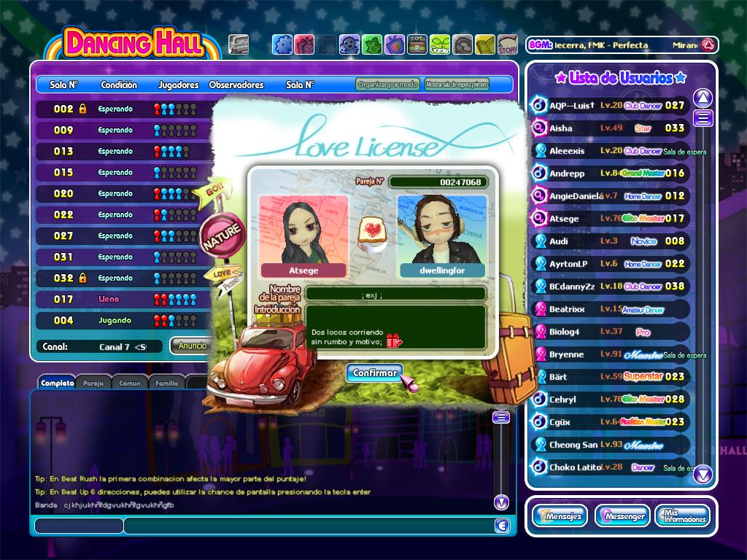Click the chat recipient field
The image size is (747, 560).
(79, 526)
